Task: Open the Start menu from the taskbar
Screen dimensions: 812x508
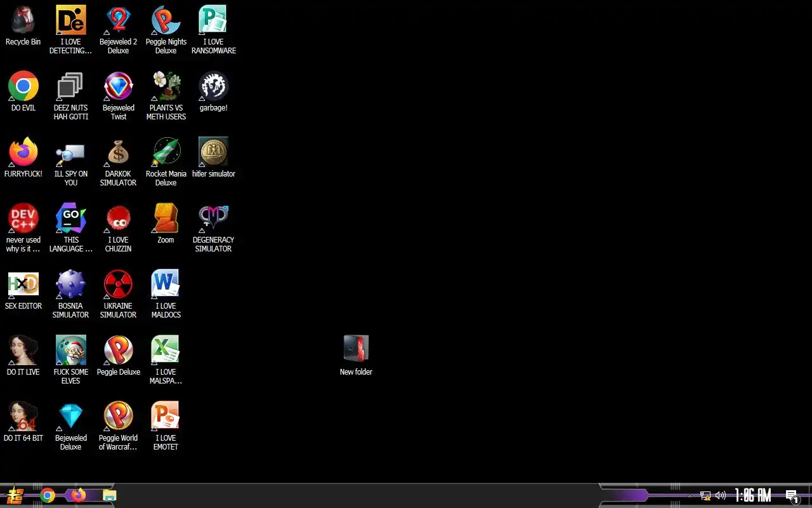Action: [15, 495]
